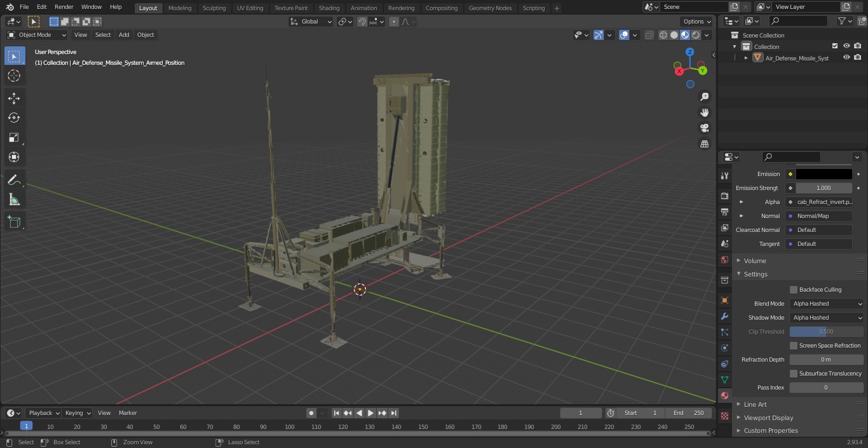Open the Shadow Mode dropdown
This screenshot has width=868, height=448.
click(x=827, y=318)
